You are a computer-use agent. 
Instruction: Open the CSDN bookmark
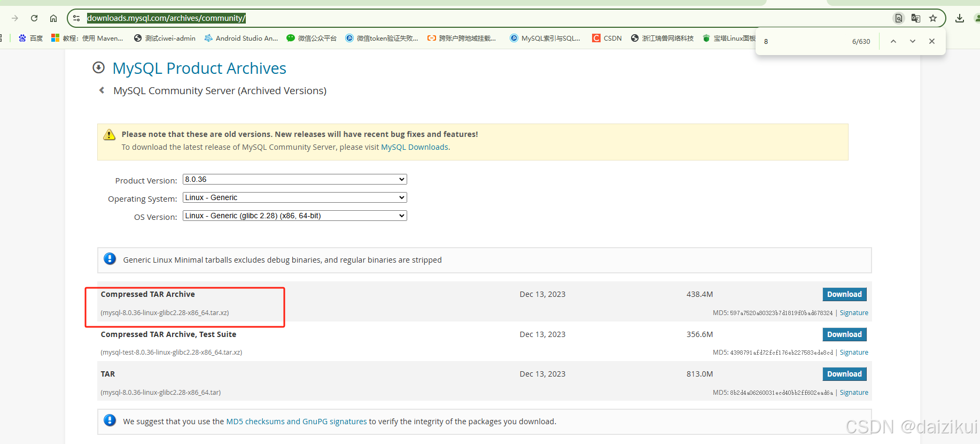[x=607, y=38]
